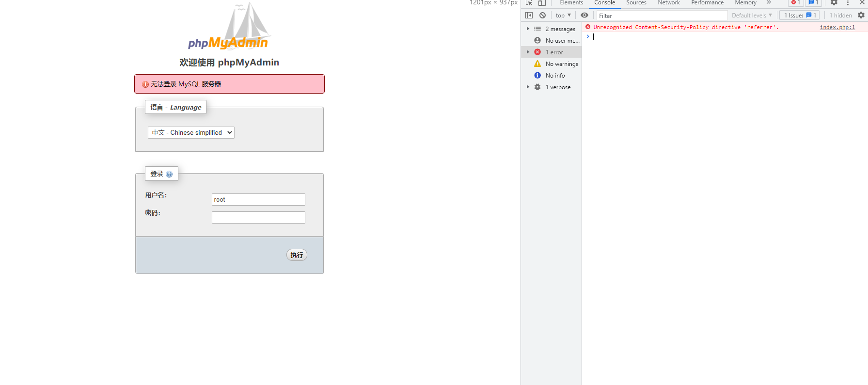This screenshot has height=385, width=868.
Task: Focus the username field containing root
Action: tap(258, 200)
